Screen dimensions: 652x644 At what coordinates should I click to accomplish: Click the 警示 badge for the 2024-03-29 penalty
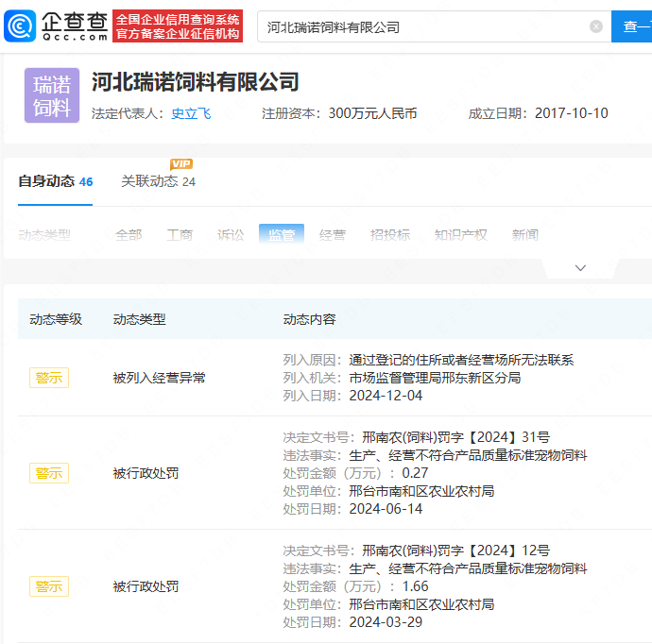tap(49, 586)
